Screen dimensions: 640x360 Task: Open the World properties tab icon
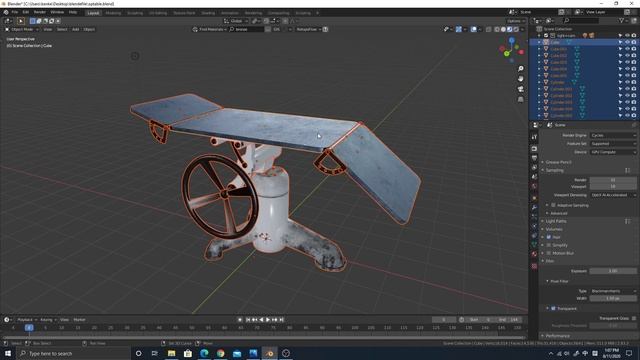[x=534, y=186]
